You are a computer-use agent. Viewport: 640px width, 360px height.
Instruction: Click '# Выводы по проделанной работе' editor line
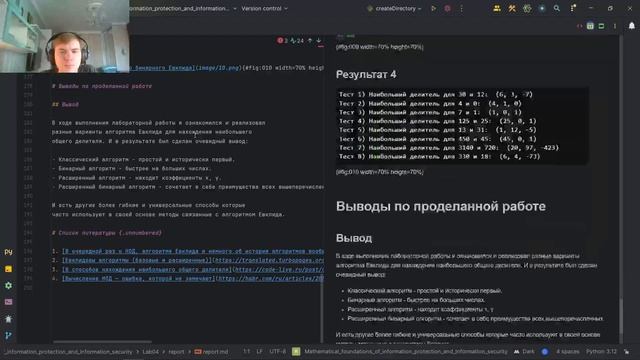pyautogui.click(x=102, y=86)
